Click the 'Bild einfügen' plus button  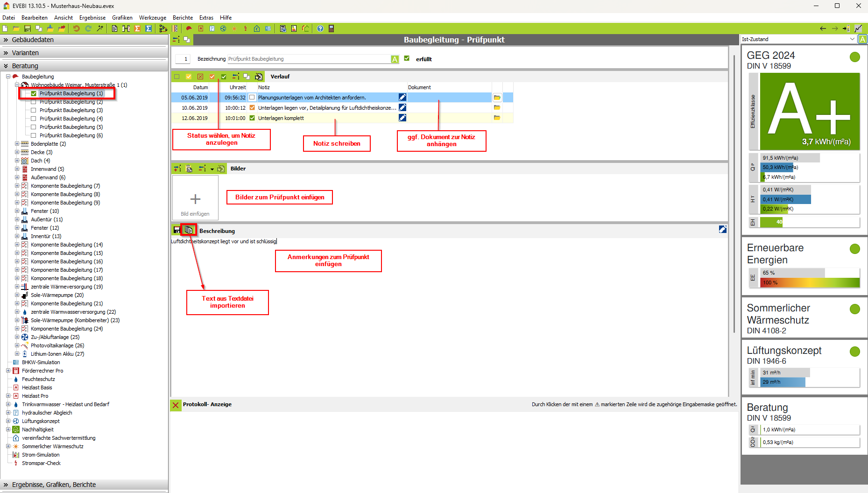[195, 199]
